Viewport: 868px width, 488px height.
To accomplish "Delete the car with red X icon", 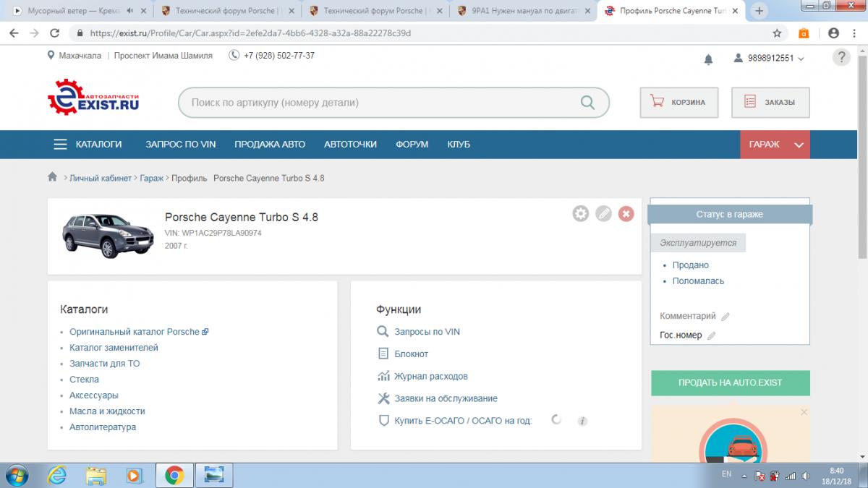I will pyautogui.click(x=626, y=213).
